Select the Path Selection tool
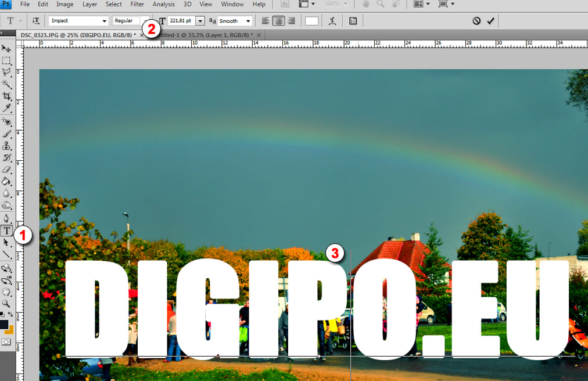Screen dimensions: 588x381 pyautogui.click(x=6, y=243)
